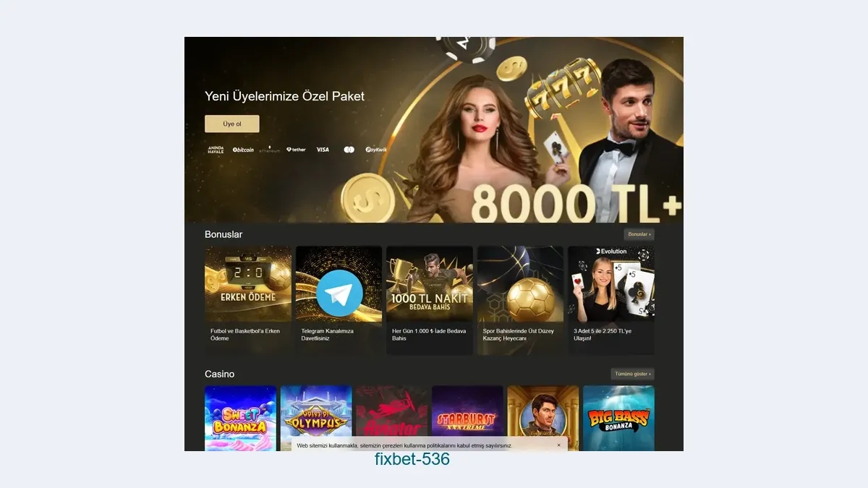The image size is (868, 488).
Task: Open the 1000 TL Nakit Bedava Bahis card
Action: [430, 299]
